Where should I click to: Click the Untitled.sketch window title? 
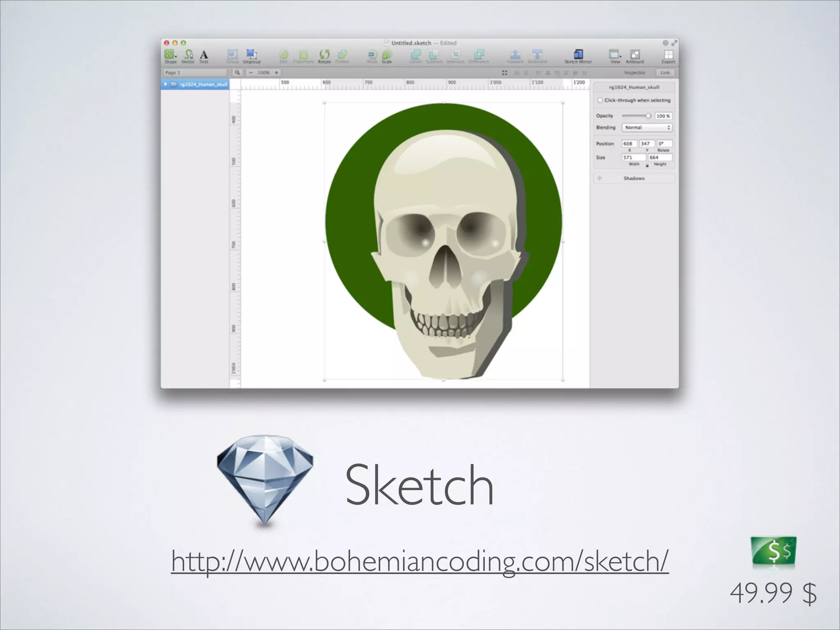[411, 43]
